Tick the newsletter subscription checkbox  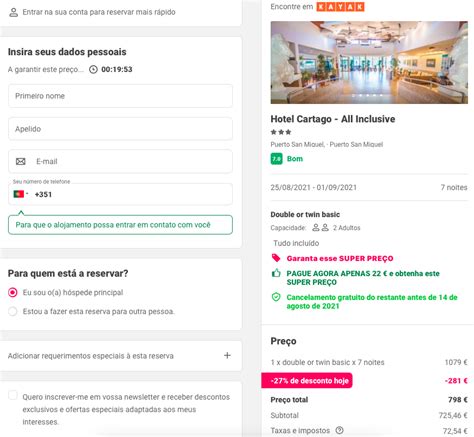(13, 395)
